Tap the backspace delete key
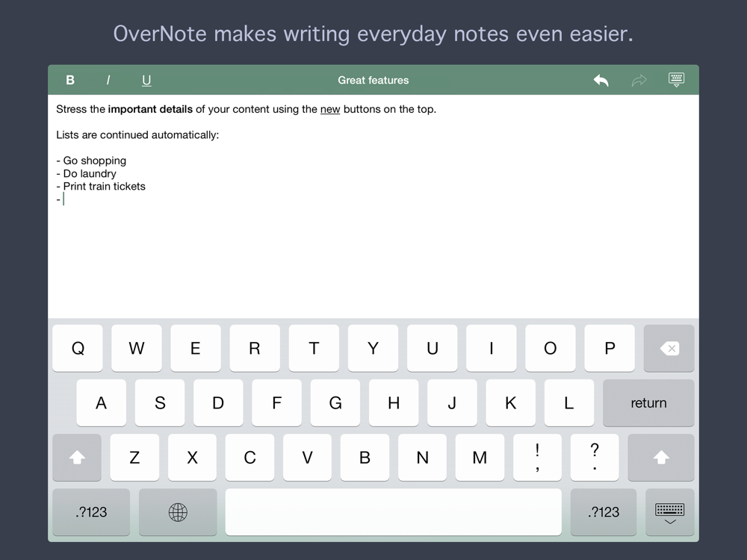 pos(669,348)
